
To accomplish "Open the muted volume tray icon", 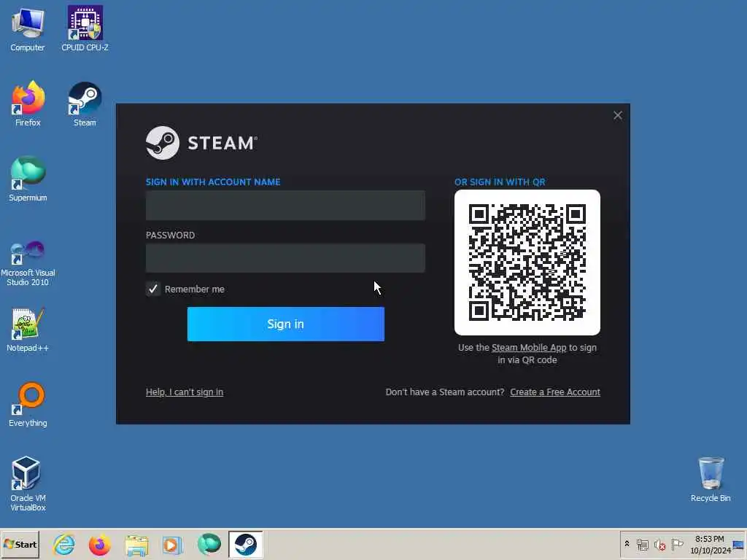I will [x=659, y=544].
